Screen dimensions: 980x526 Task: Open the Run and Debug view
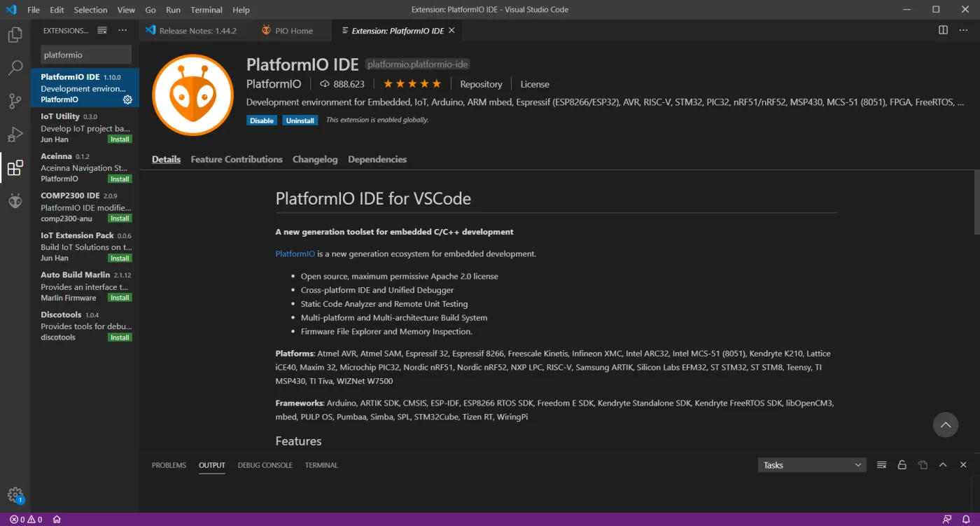15,134
